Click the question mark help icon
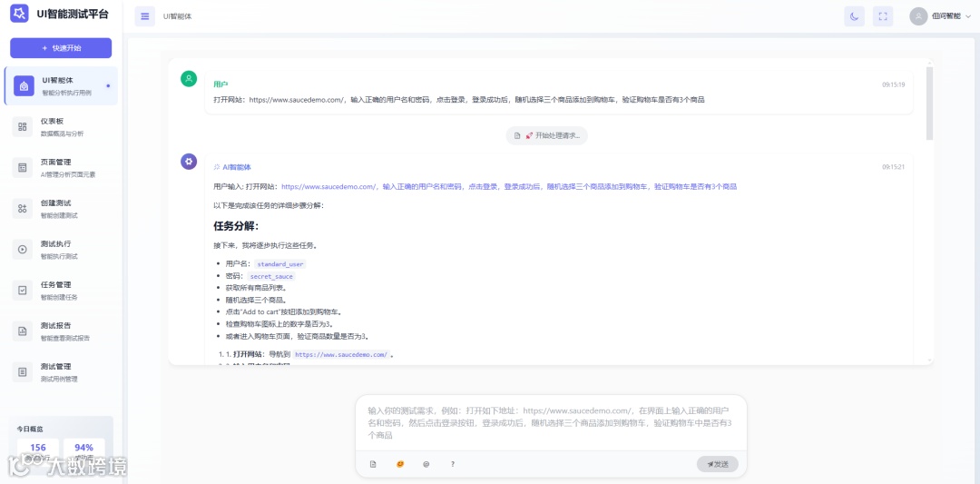This screenshot has width=980, height=484. [453, 464]
